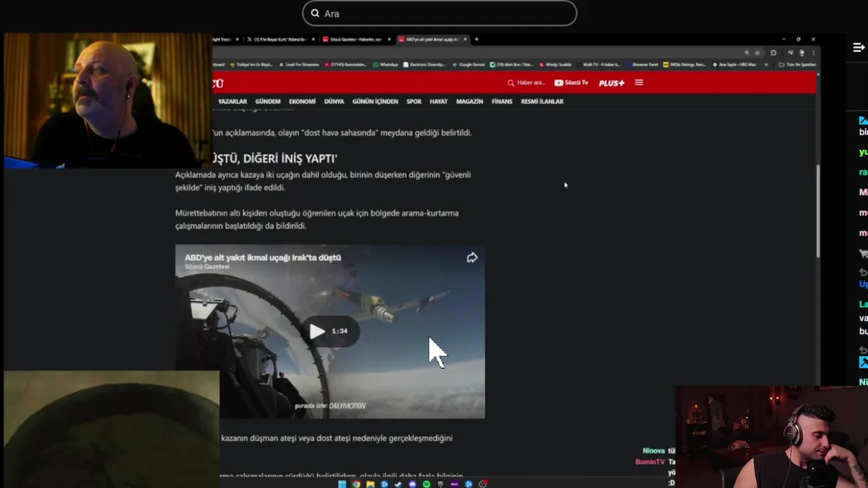Open the RESMİ İLANLAR menu section
The width and height of the screenshot is (868, 488).
(542, 102)
